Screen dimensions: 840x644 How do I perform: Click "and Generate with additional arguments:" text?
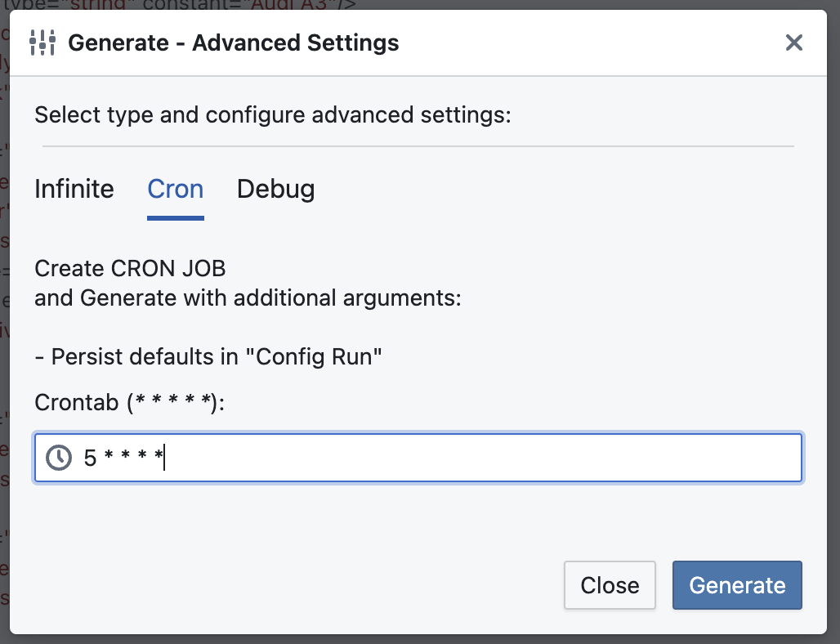248,297
